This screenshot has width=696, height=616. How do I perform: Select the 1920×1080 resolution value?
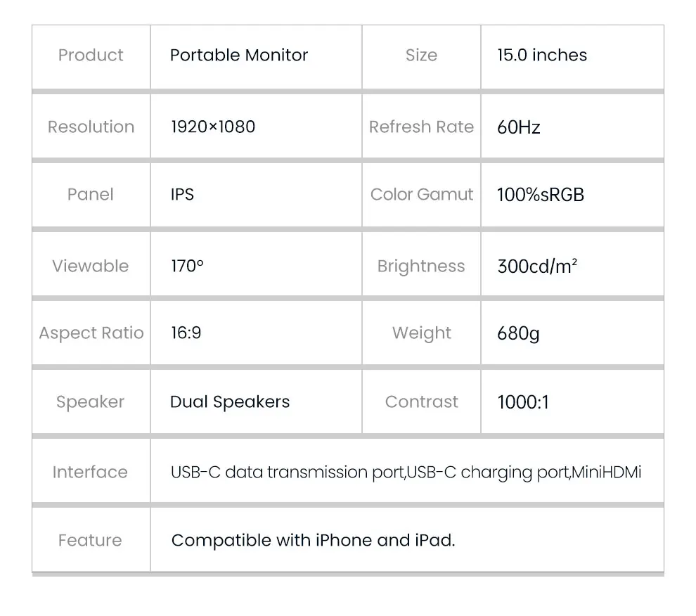pyautogui.click(x=213, y=127)
